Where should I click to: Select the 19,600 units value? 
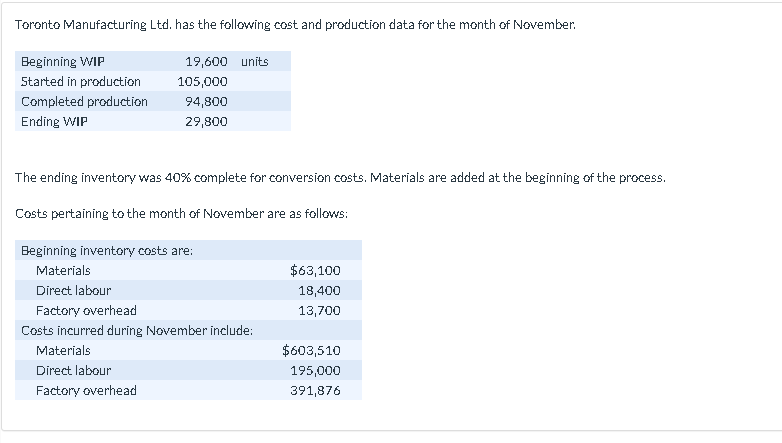tap(206, 62)
